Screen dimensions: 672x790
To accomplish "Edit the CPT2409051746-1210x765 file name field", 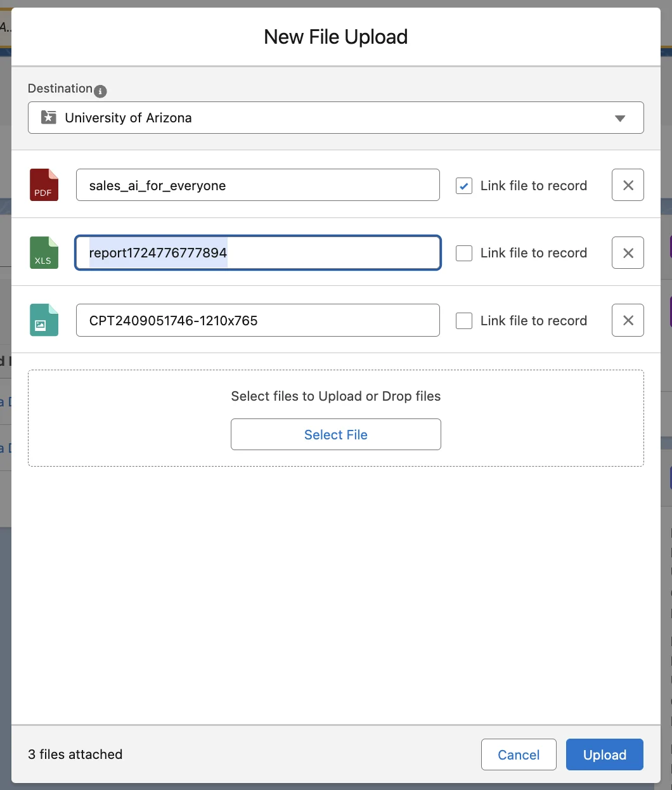I will [258, 320].
